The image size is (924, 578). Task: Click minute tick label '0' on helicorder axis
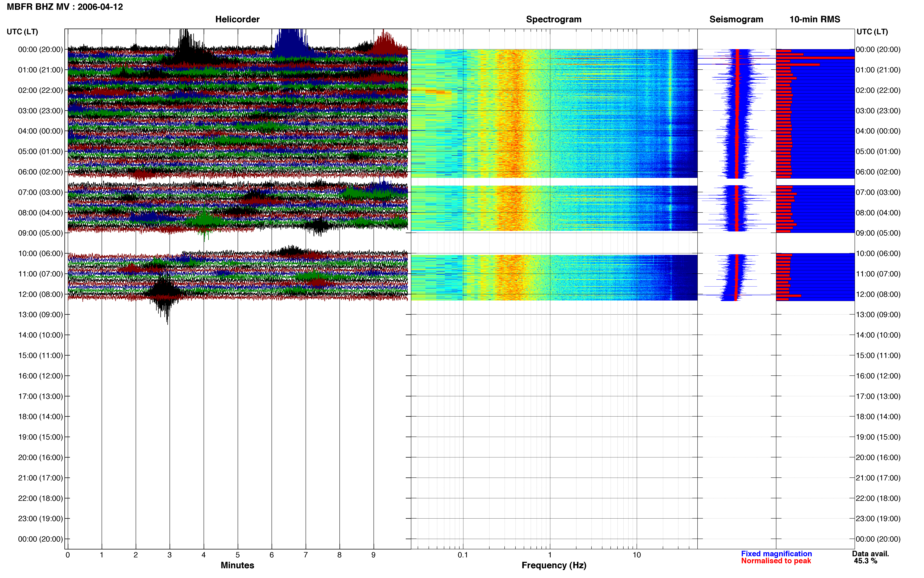click(x=68, y=555)
